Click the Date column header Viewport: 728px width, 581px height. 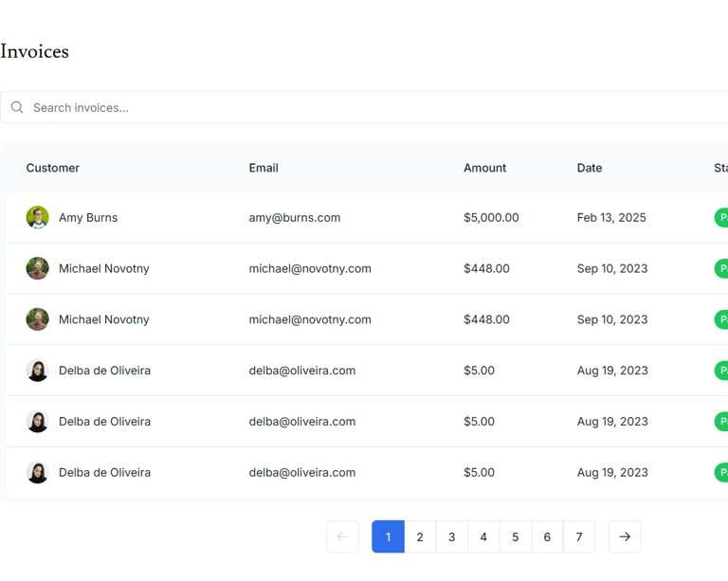[x=590, y=168]
